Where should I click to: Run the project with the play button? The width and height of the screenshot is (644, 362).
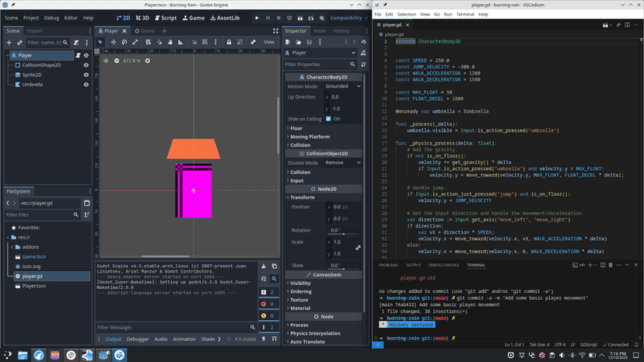click(257, 18)
